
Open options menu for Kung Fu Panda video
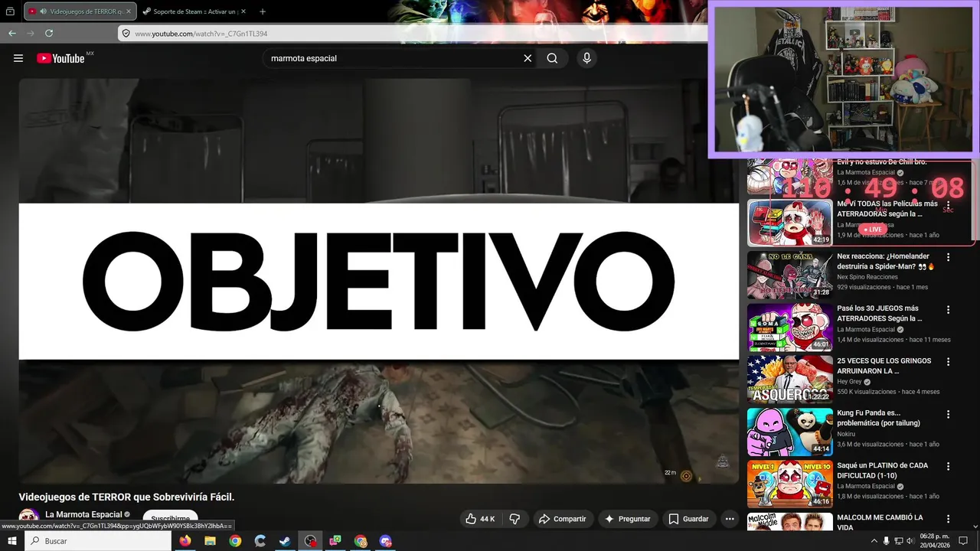(x=948, y=414)
